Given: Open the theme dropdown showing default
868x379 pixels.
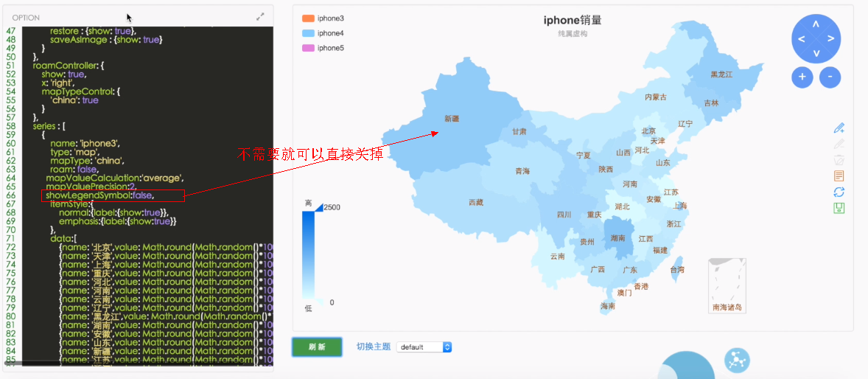Looking at the screenshot, I should pyautogui.click(x=424, y=347).
